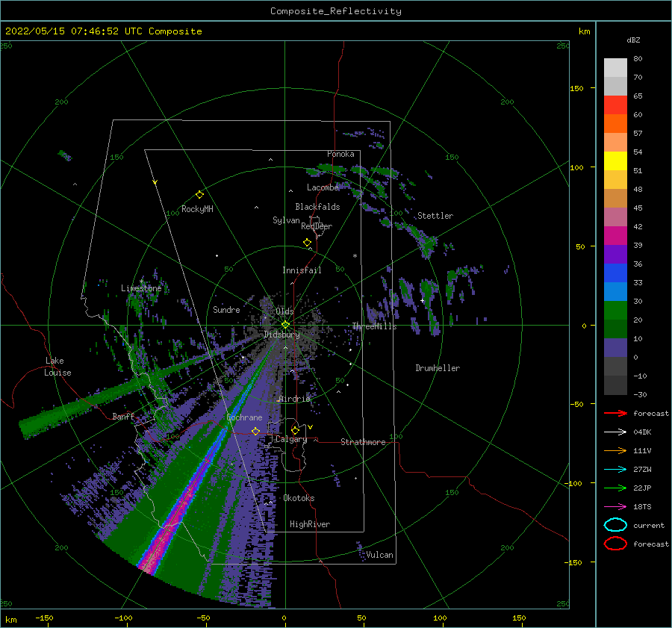Viewport: 672px width, 628px height.
Task: Click the Didsbury town label
Action: (281, 335)
